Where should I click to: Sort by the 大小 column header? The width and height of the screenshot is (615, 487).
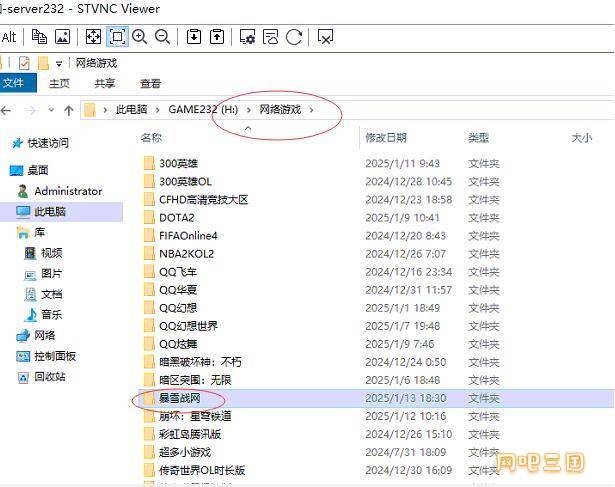[582, 138]
